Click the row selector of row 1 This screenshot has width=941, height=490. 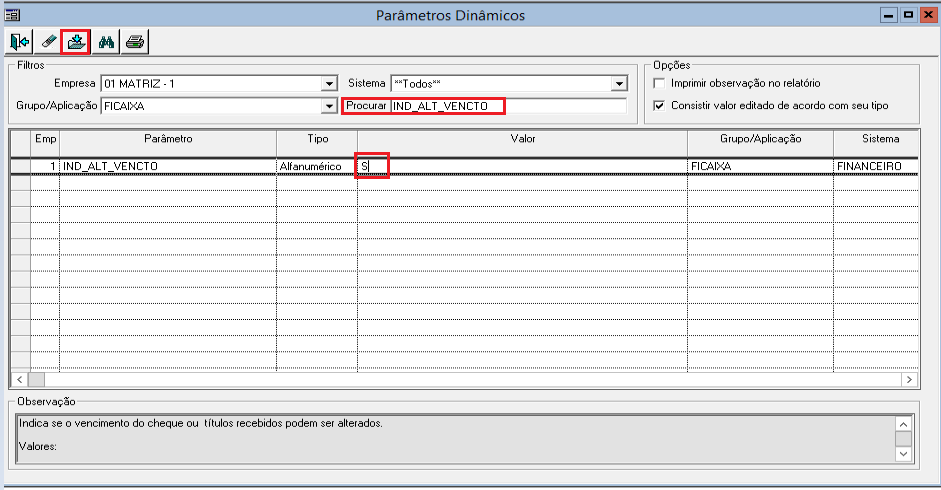click(x=21, y=166)
